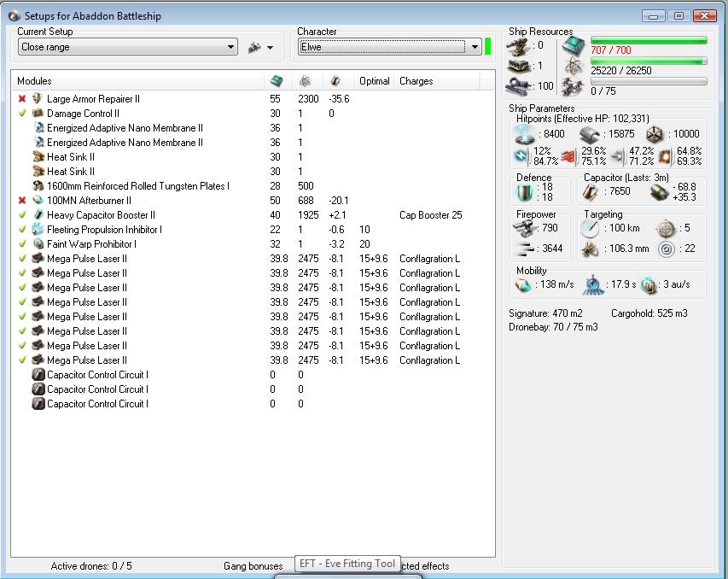This screenshot has height=579, width=728.
Task: Open the Character dropdown showing Elwe
Action: point(475,48)
